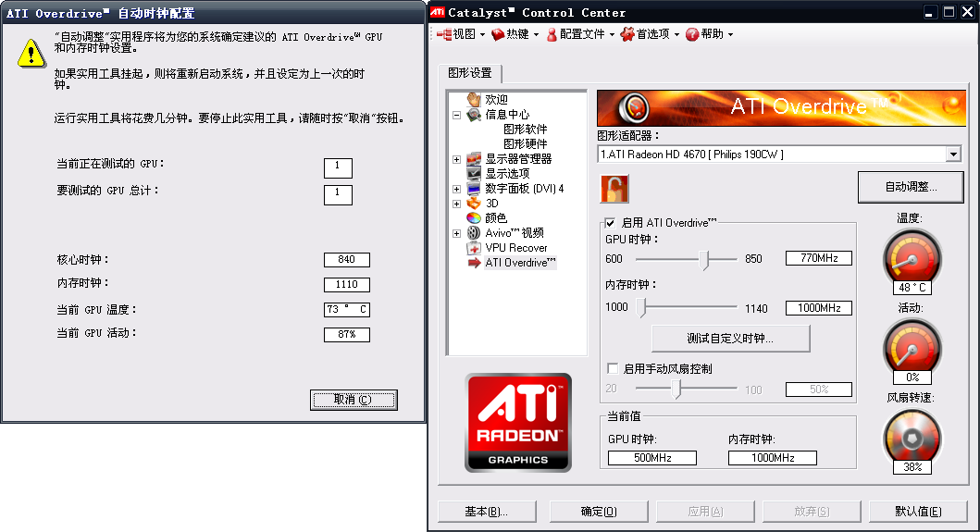Image resolution: width=980 pixels, height=532 pixels.
Task: Select Graphics Software (图形软件) tree item
Action: [525, 130]
